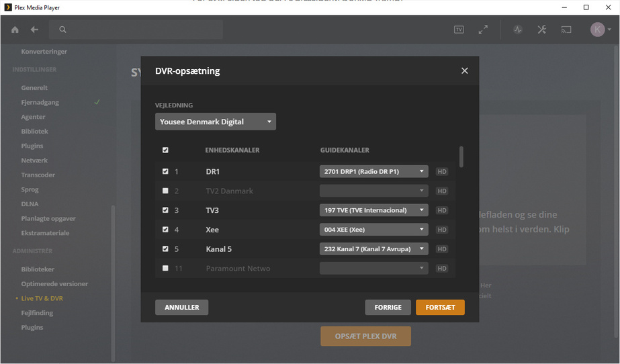Open Fejlfinding in sidebar

point(37,313)
